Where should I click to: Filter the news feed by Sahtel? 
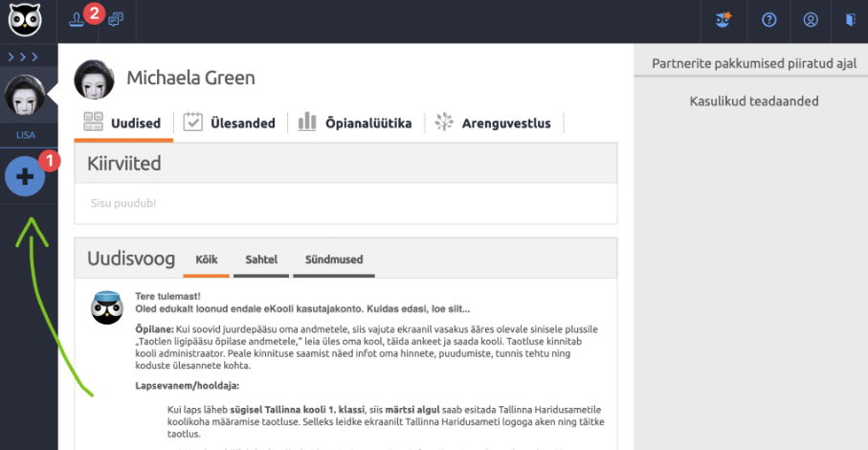point(261,259)
